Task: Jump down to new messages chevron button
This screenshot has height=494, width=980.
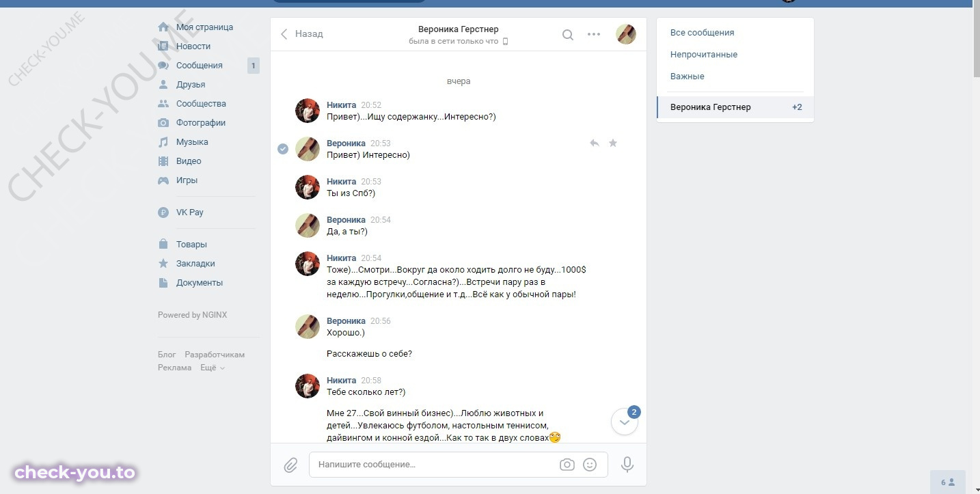Action: [625, 422]
